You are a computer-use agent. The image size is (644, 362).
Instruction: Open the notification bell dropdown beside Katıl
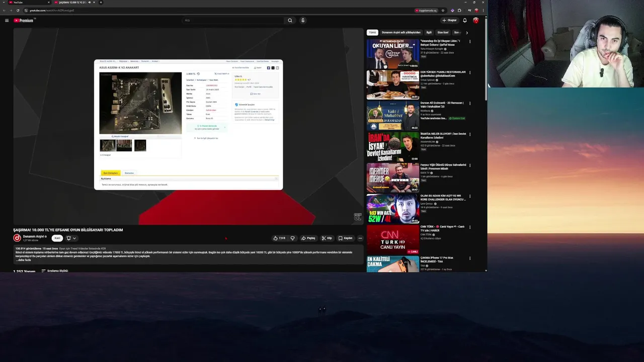pos(71,238)
